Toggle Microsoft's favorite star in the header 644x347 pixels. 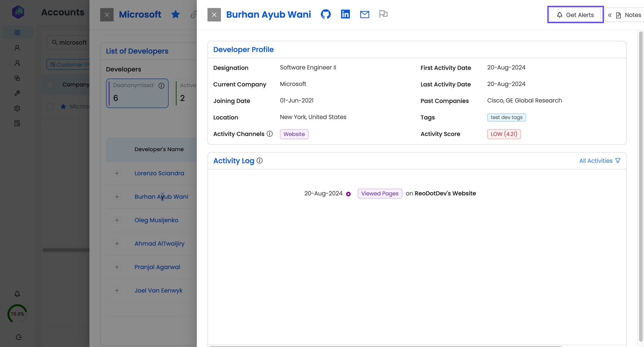tap(175, 15)
